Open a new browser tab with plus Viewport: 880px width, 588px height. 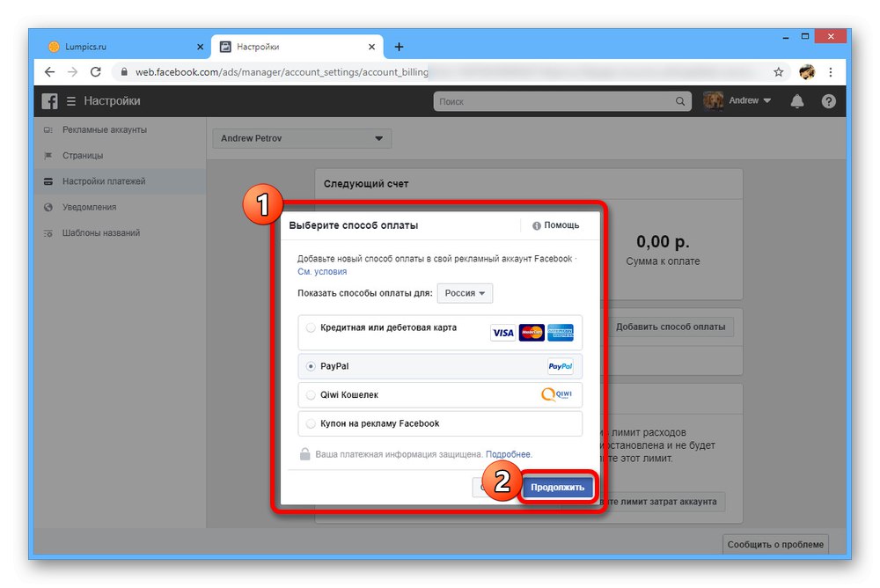point(399,47)
